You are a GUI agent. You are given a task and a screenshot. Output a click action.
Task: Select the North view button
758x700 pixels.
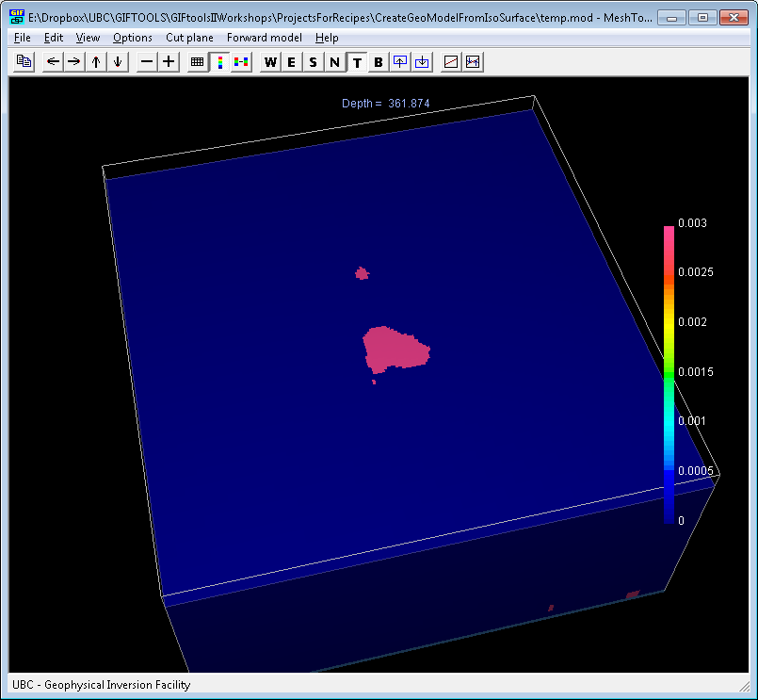click(335, 62)
